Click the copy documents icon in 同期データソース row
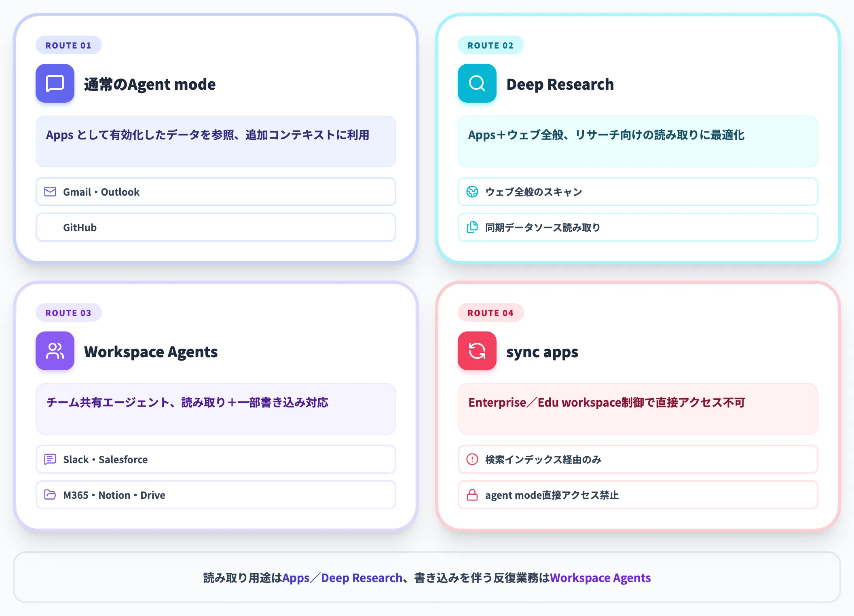This screenshot has width=854, height=616. (472, 227)
